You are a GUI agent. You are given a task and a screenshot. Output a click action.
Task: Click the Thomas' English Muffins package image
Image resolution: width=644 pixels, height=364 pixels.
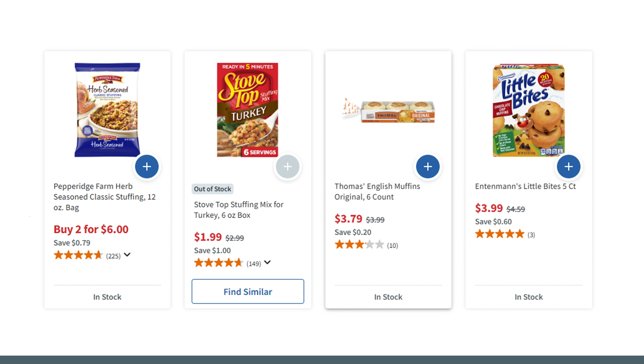tap(389, 112)
